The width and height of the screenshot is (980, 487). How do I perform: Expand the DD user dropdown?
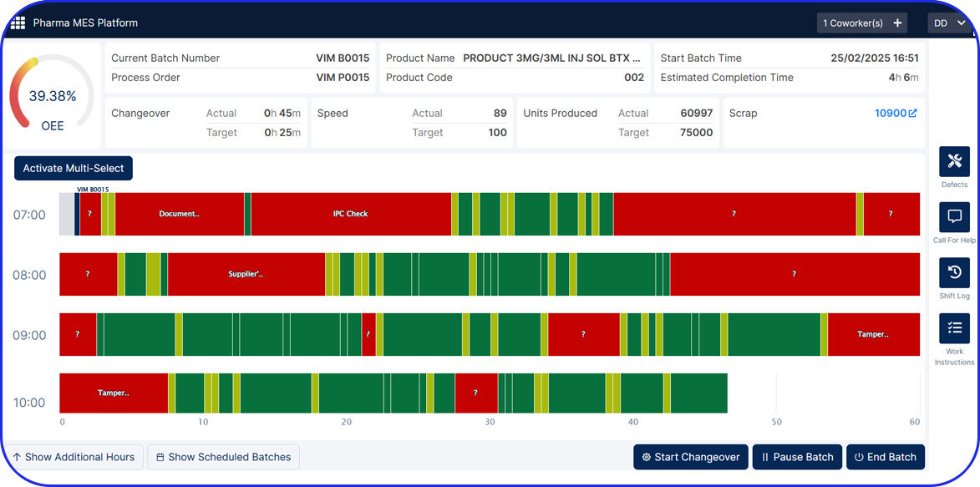tap(950, 23)
